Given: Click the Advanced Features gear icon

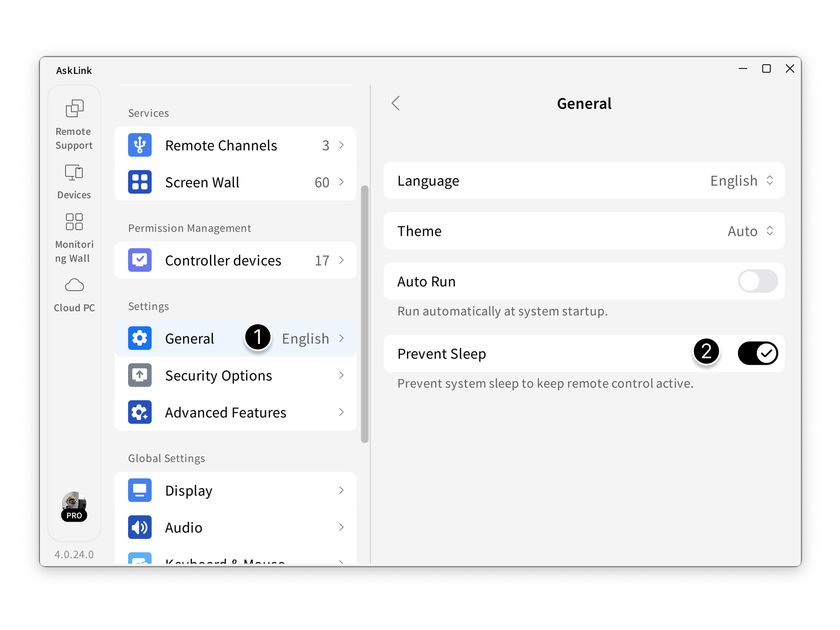Looking at the screenshot, I should (140, 412).
